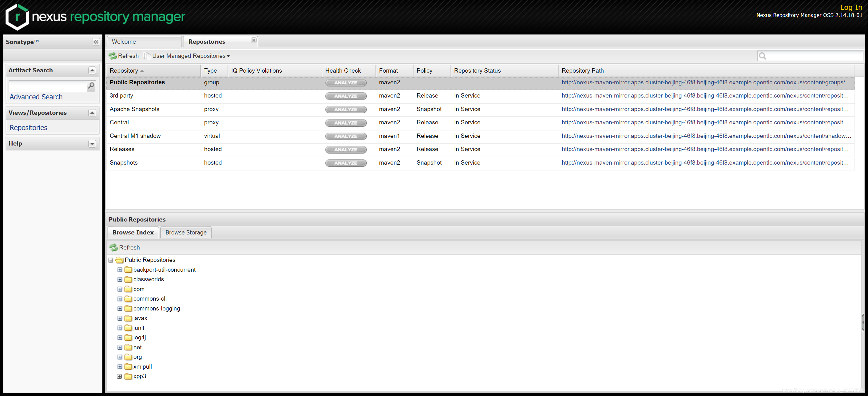868x396 pixels.
Task: Click ANALYZE health check for Releases
Action: pos(346,150)
